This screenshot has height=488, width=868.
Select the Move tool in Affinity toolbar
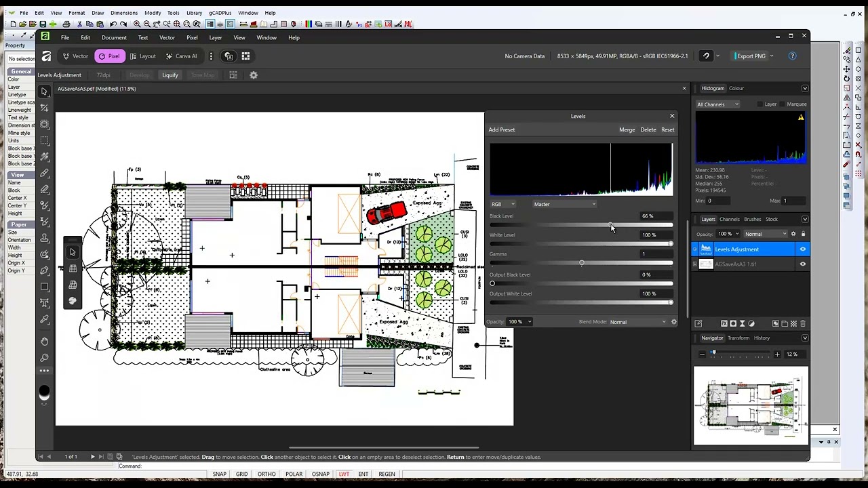[44, 91]
